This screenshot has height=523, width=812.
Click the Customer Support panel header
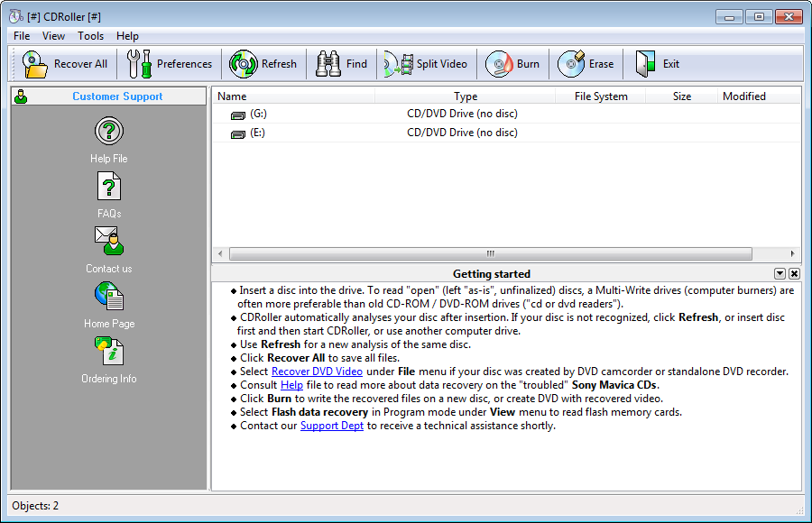click(109, 96)
